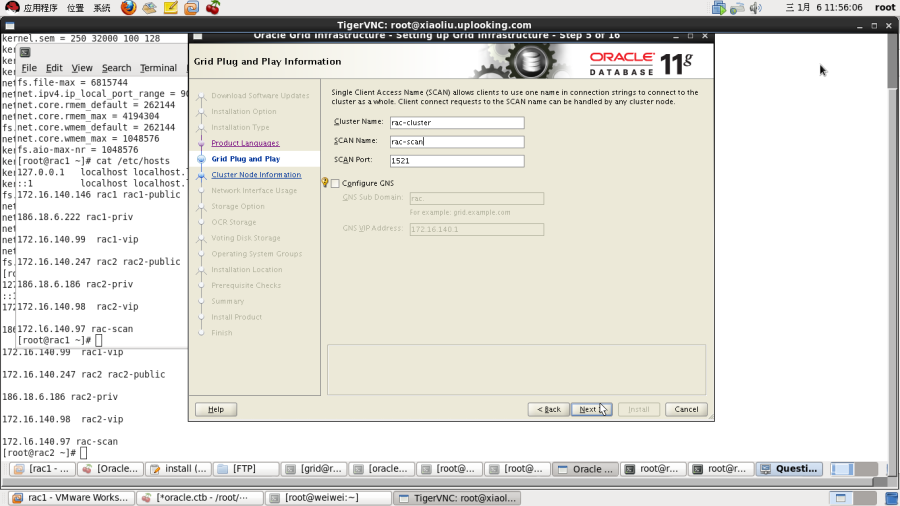This screenshot has width=900, height=506.
Task: Switch to [oracle... terminal taskbar window
Action: (x=381, y=469)
